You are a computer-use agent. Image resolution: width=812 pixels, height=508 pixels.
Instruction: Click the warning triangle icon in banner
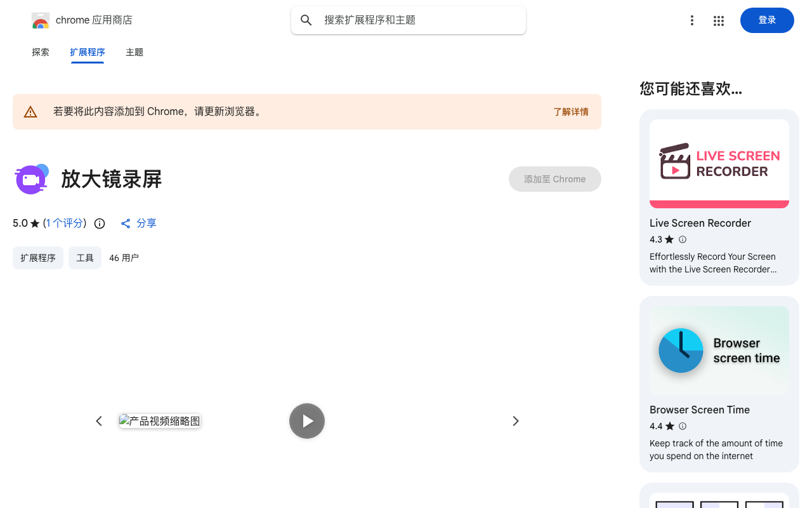pos(30,112)
